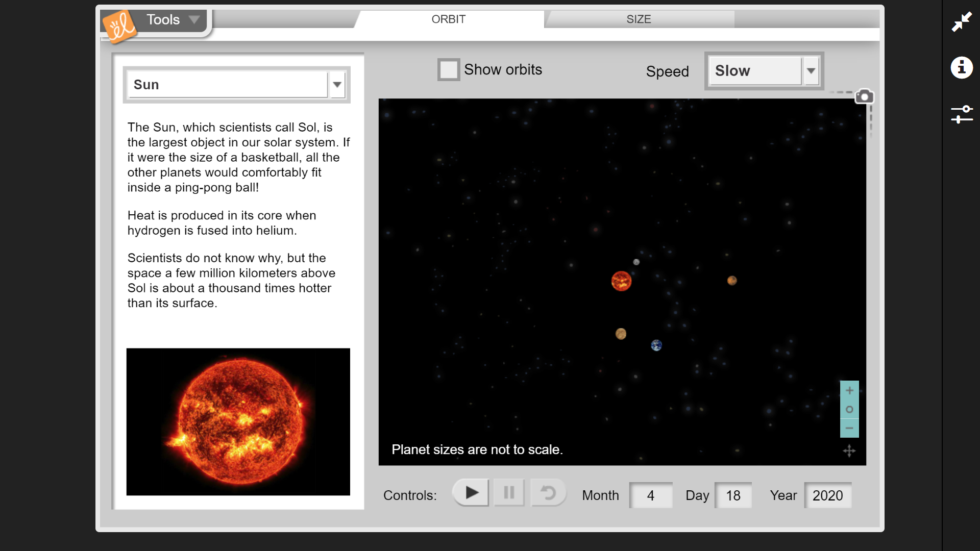Zoom in with the plus button
Viewport: 980px width, 551px height.
click(x=849, y=390)
